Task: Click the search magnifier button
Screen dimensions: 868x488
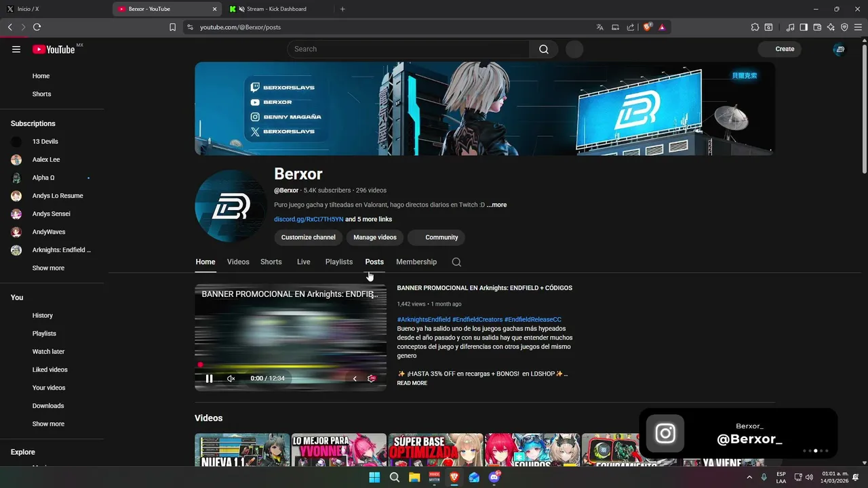Action: 544,49
